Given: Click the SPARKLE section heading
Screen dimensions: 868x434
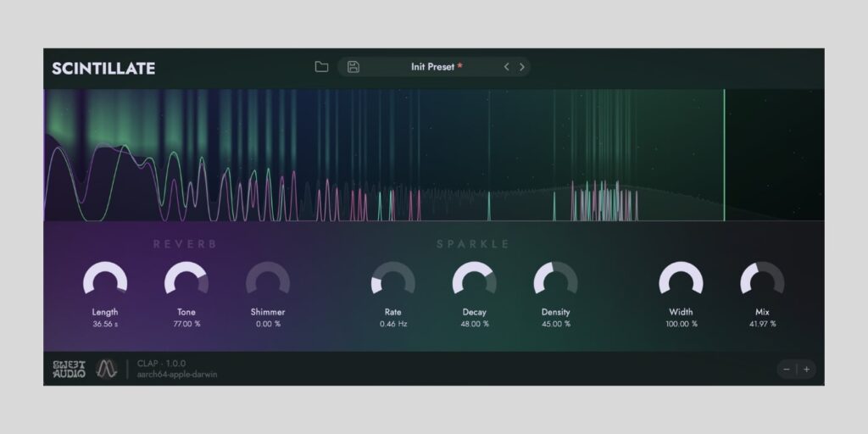Looking at the screenshot, I should [473, 244].
